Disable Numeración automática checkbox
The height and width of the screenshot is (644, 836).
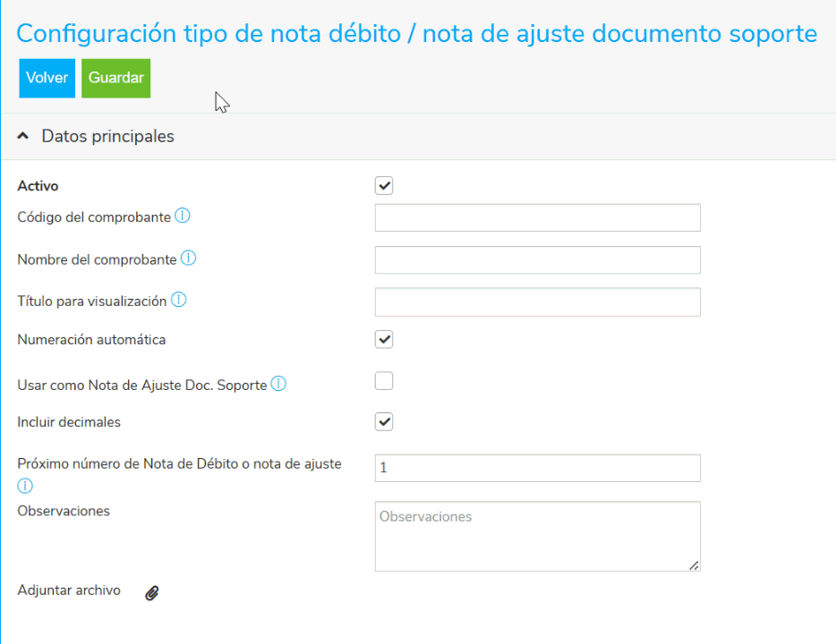(x=384, y=340)
